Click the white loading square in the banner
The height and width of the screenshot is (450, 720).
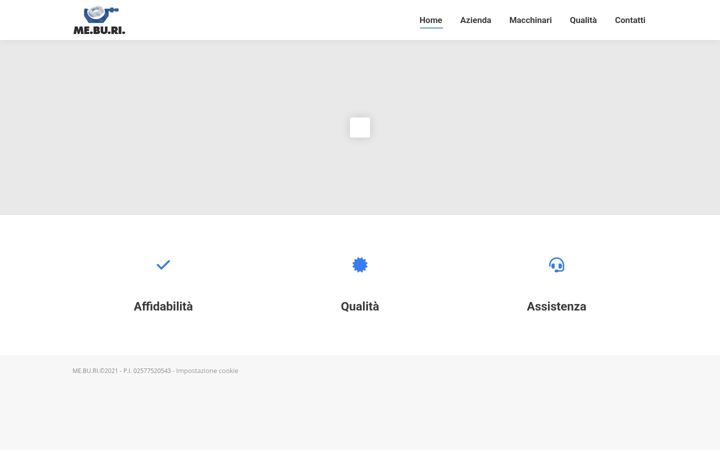click(x=360, y=128)
